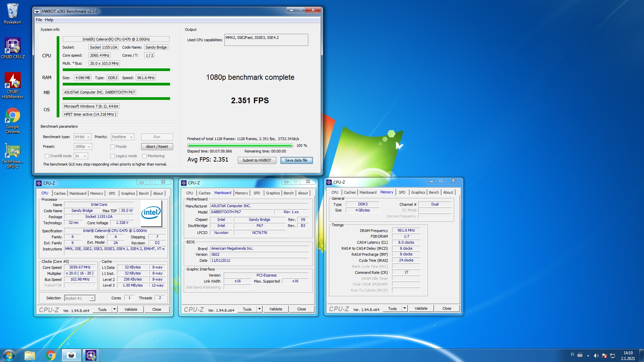Click Close in Mainboard CPU-Z window
The image size is (644, 362).
tap(302, 309)
